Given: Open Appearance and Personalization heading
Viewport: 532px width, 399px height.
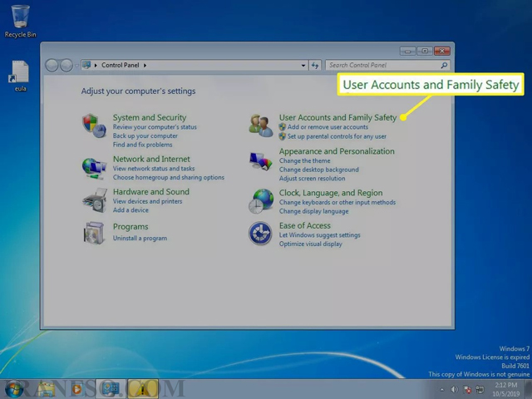Looking at the screenshot, I should (x=337, y=151).
